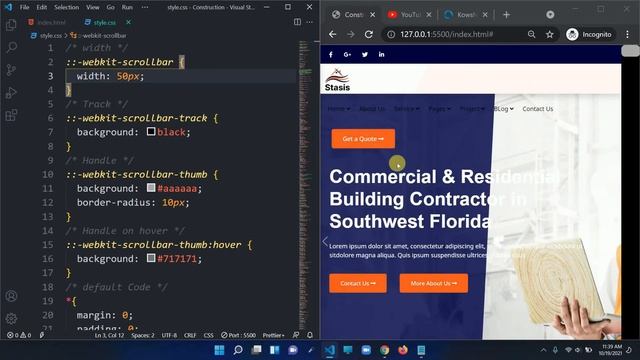The image size is (640, 360).
Task: Change indentation via Spaces: 2
Action: coord(143,335)
